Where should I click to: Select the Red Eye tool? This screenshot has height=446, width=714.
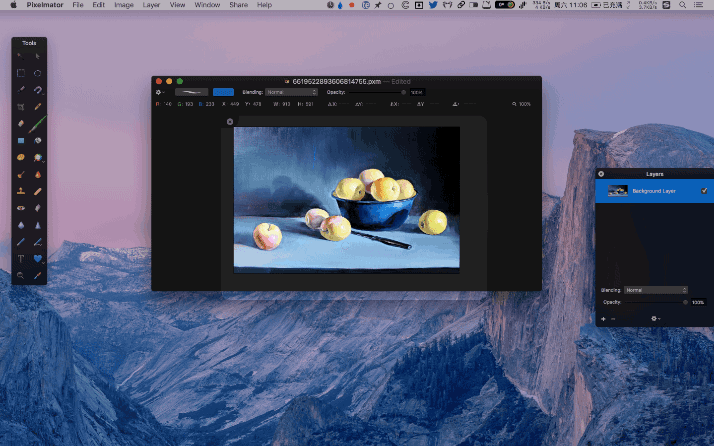pyautogui.click(x=21, y=208)
